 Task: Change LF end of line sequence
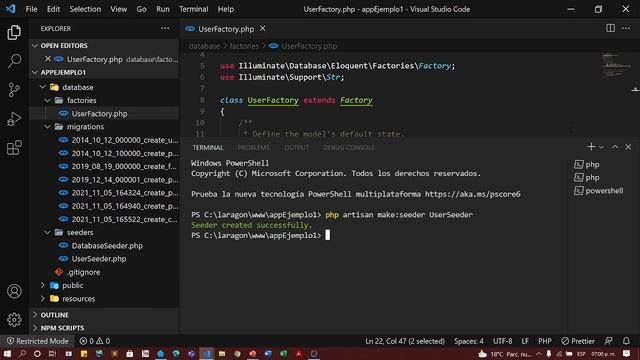coord(525,341)
